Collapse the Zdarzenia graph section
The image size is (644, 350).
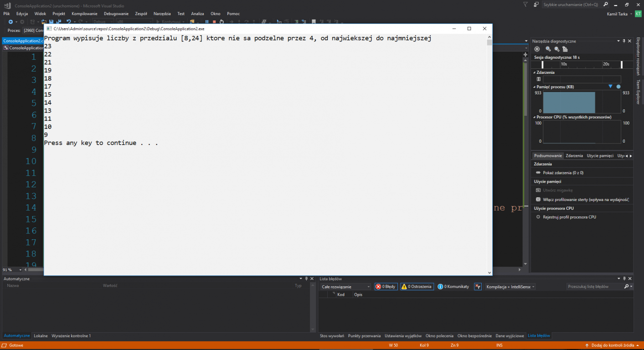click(x=534, y=72)
